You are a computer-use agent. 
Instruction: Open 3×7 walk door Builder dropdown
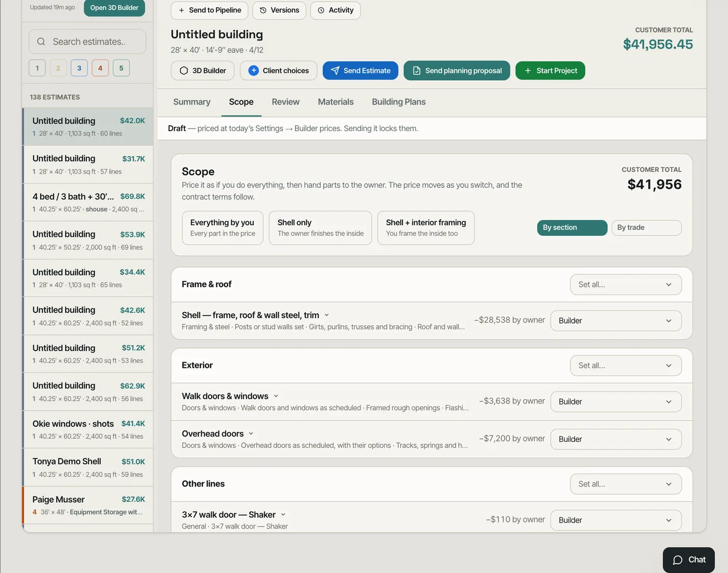pos(616,520)
